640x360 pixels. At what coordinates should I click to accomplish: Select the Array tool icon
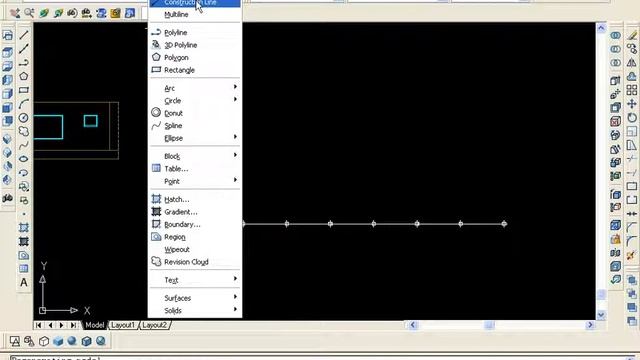point(632,90)
